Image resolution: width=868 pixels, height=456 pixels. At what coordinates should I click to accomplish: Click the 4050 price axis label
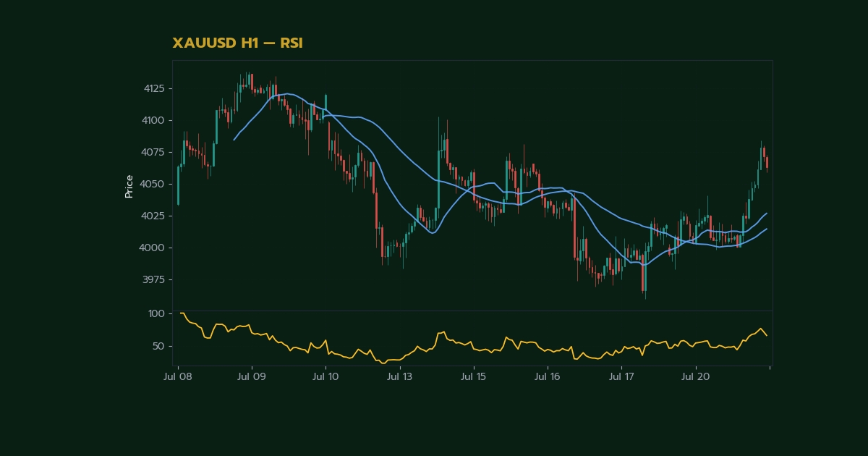[x=154, y=184]
